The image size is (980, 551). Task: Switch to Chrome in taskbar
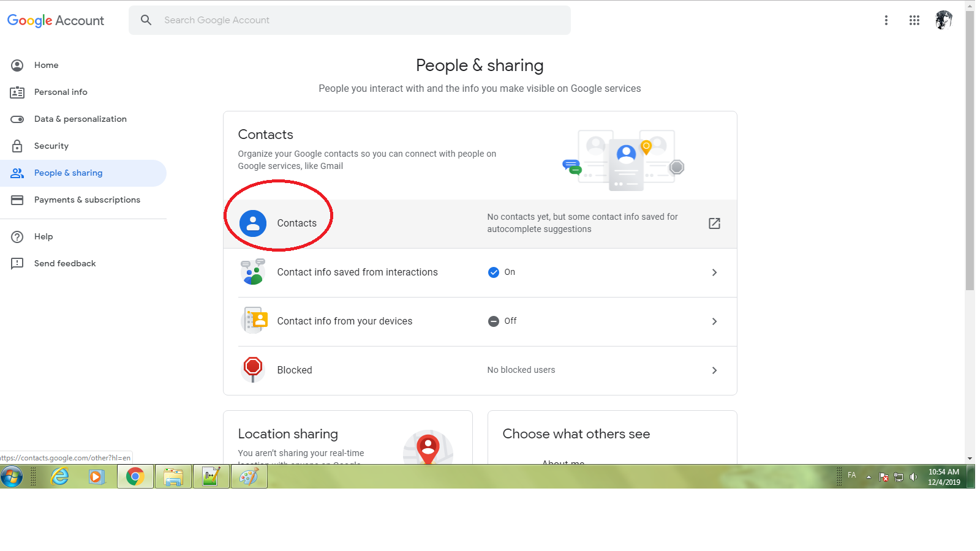135,476
